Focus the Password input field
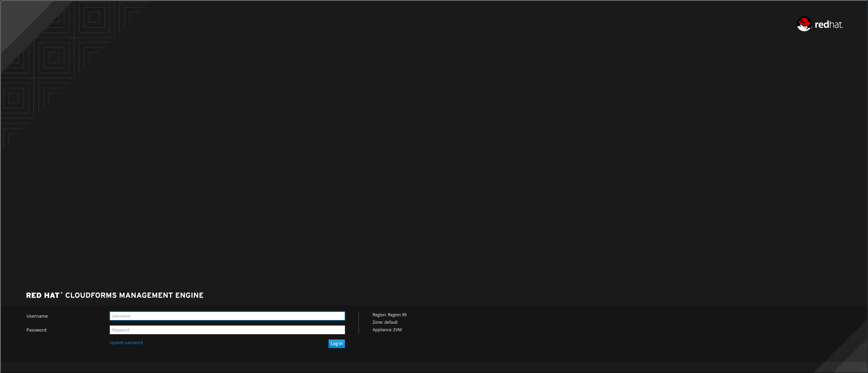The image size is (868, 373). click(x=227, y=330)
